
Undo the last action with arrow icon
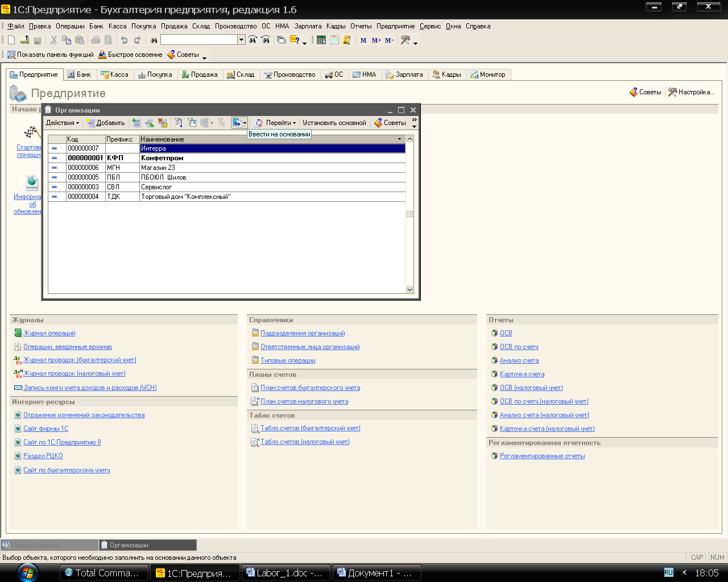(x=124, y=40)
